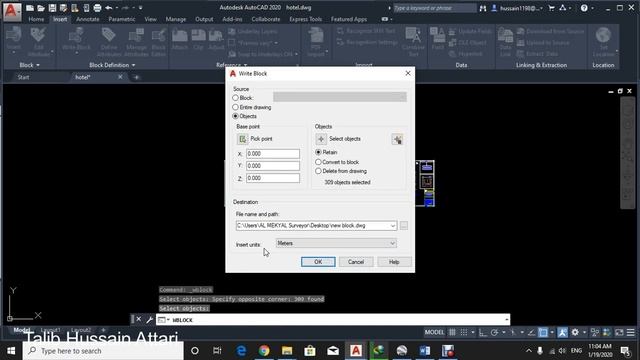
Task: Toggle snap mode in the status bar
Action: pyautogui.click(x=464, y=333)
